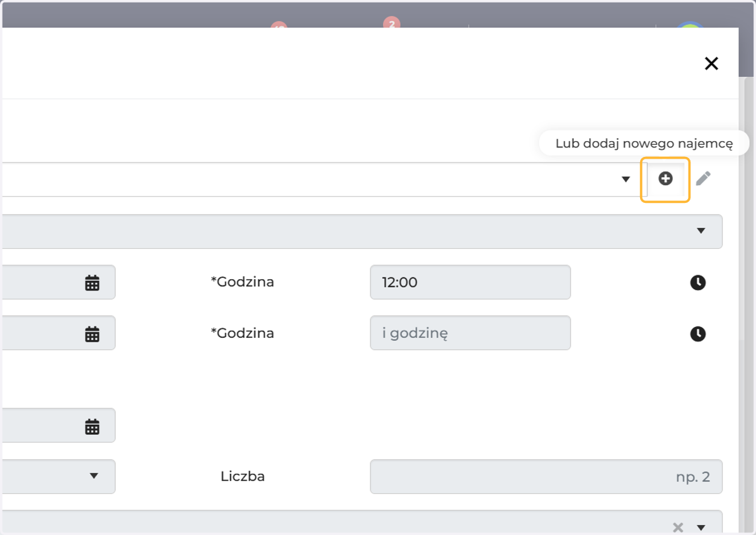
Task: Click the plus icon to add new tenant
Action: click(665, 179)
